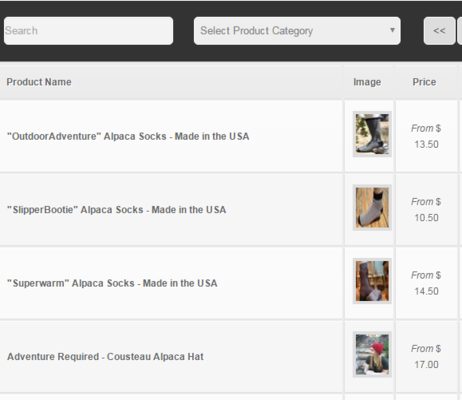
Task: Go to first page with << button
Action: point(439,31)
